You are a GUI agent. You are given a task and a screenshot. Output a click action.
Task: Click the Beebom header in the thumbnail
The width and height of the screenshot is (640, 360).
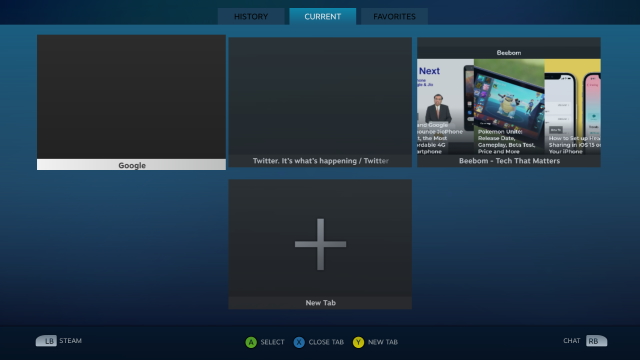(509, 53)
